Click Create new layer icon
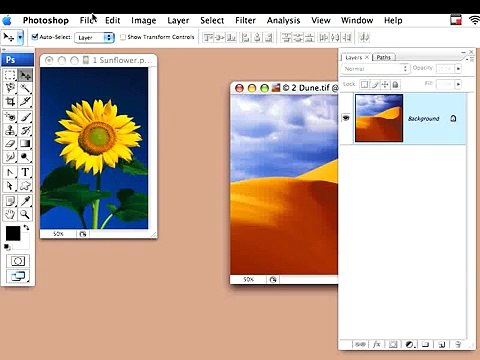The height and width of the screenshot is (360, 480). pos(442,344)
